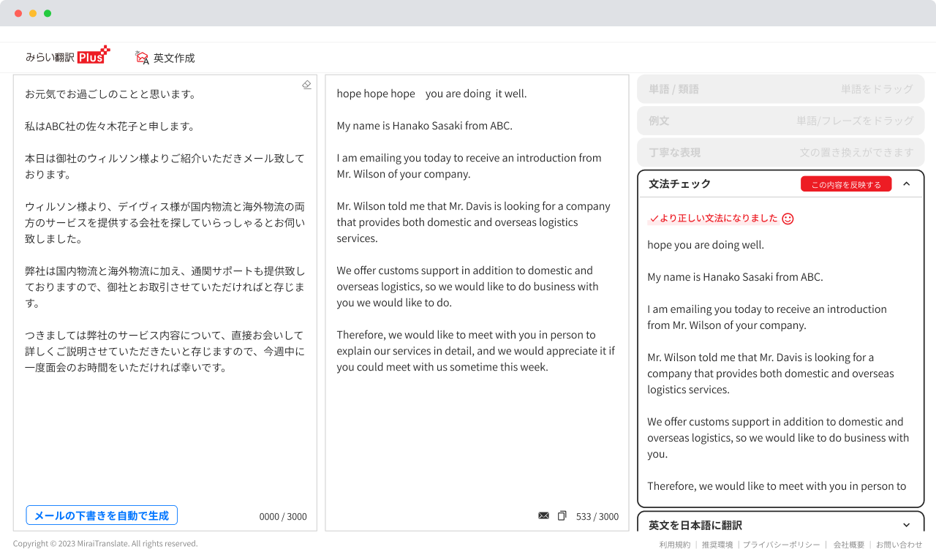Viewport: 936px width, 560px height.
Task: Click 'hope hope hope you are doing it well.' line
Action: (x=431, y=94)
